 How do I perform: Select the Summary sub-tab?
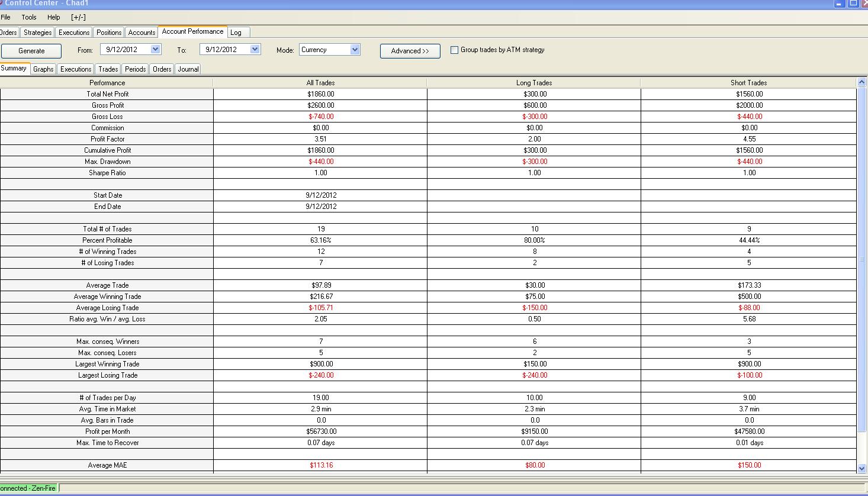(14, 69)
